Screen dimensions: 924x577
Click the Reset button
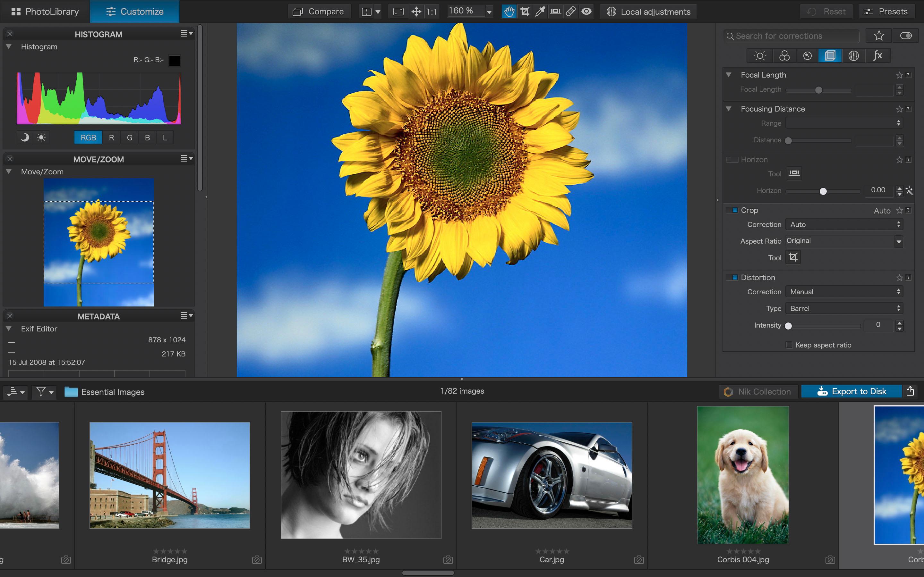click(x=826, y=12)
